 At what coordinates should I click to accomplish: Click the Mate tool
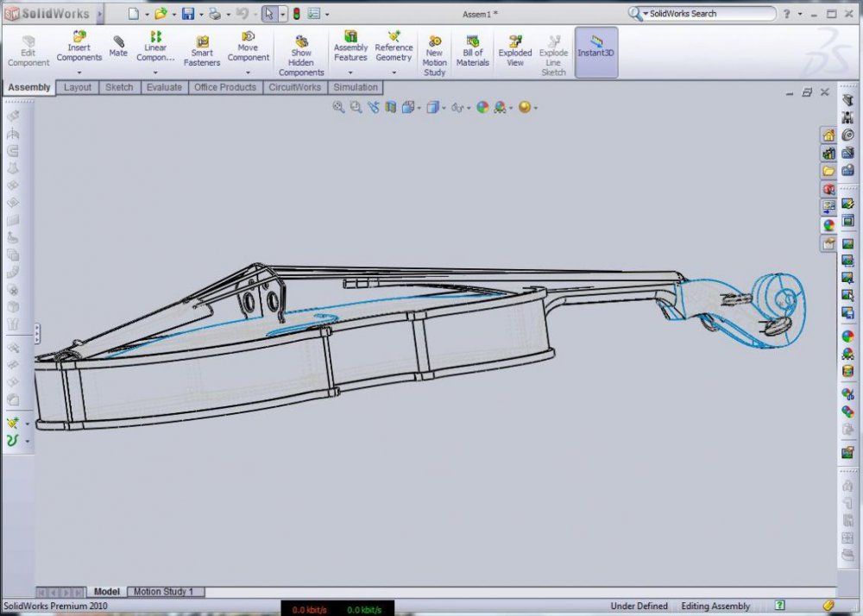[x=118, y=47]
